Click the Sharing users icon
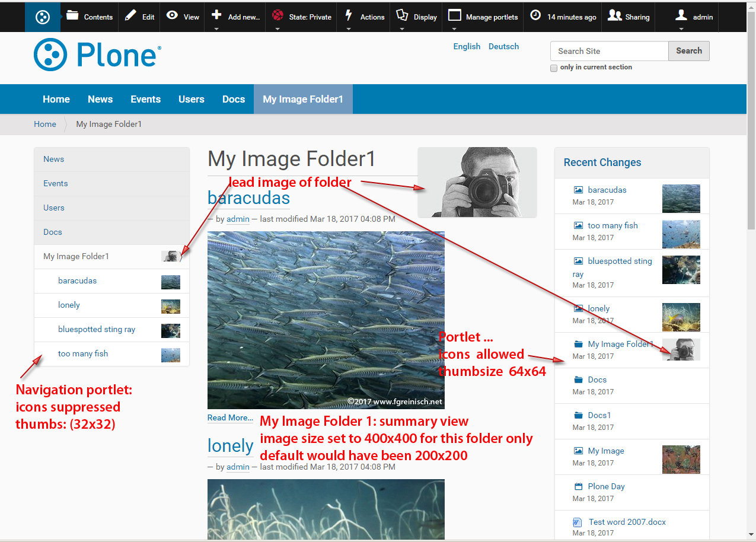Viewport: 756px width, 542px height. (x=615, y=15)
